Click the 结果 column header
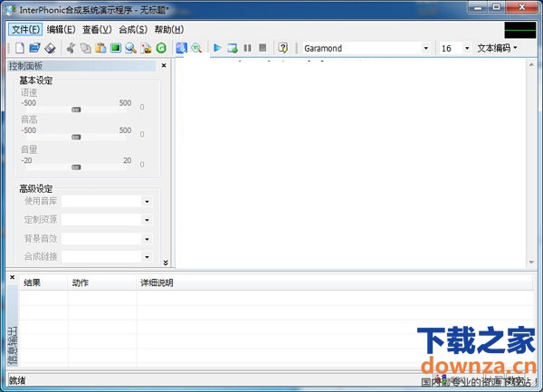Screen dimensions: 543x392 click(x=43, y=283)
